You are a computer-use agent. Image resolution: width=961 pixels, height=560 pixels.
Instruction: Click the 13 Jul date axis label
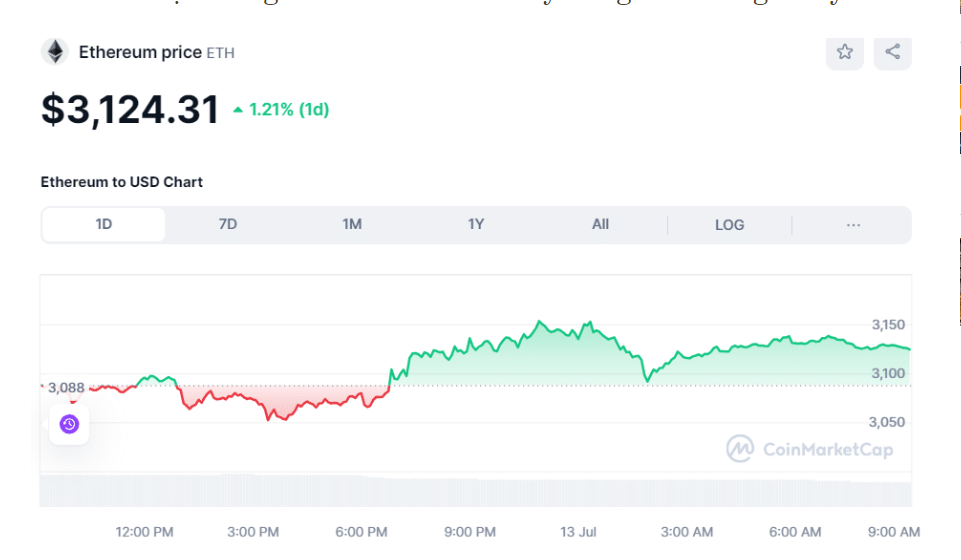(x=578, y=532)
